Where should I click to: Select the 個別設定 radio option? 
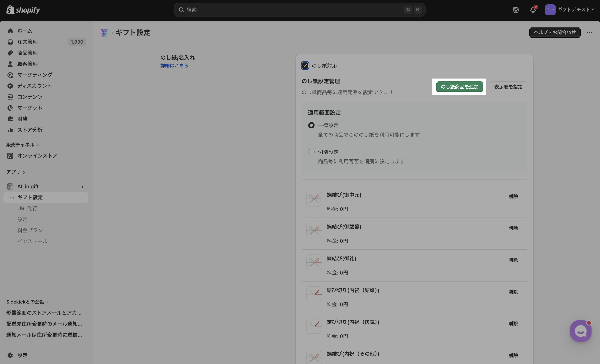tap(311, 152)
